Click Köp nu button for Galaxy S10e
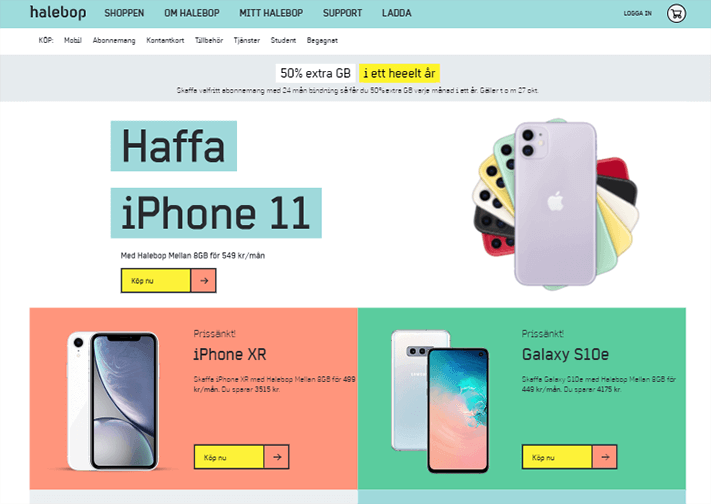The height and width of the screenshot is (504, 711). click(557, 457)
